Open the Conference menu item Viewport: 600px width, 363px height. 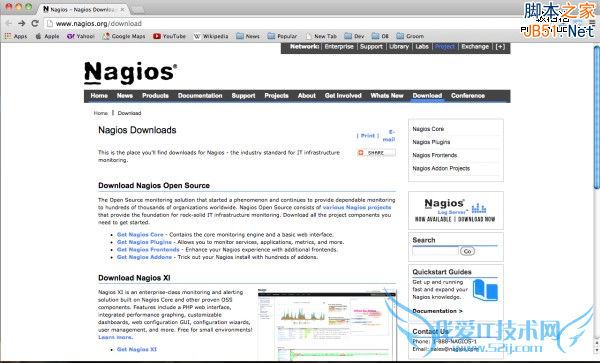(468, 96)
